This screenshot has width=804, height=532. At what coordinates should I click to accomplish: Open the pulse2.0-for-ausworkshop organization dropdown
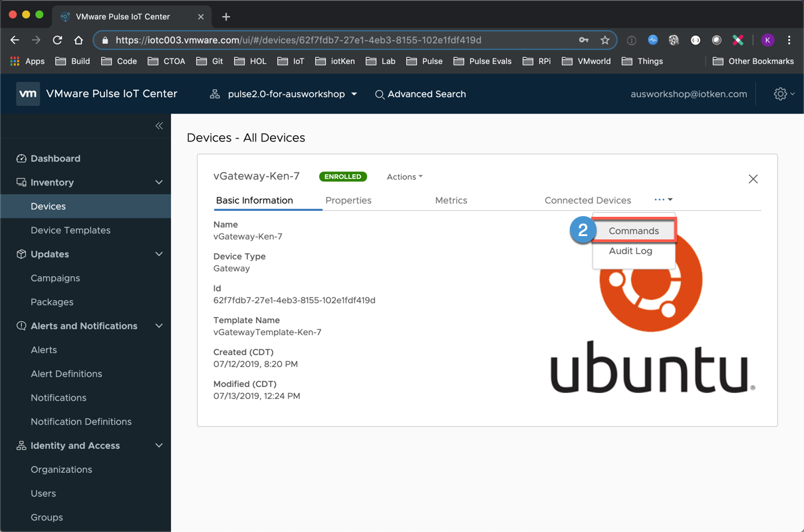click(x=293, y=94)
